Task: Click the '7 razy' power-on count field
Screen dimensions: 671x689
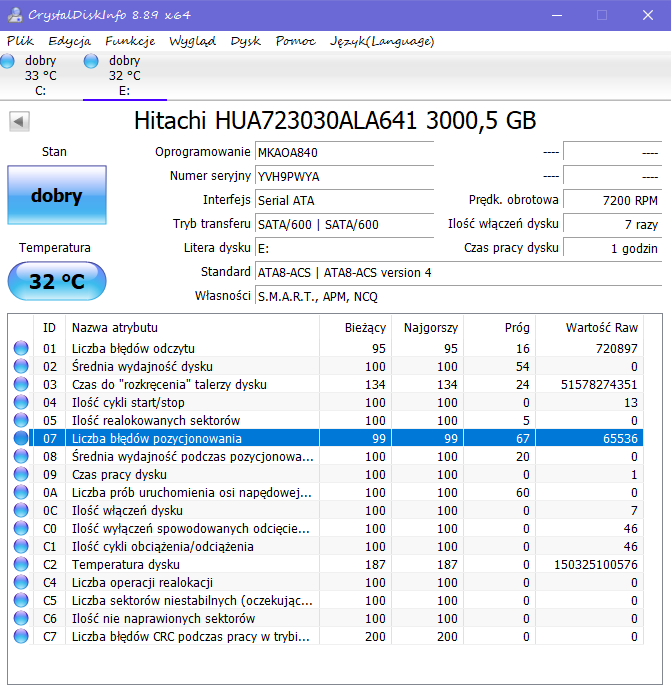Action: point(613,224)
